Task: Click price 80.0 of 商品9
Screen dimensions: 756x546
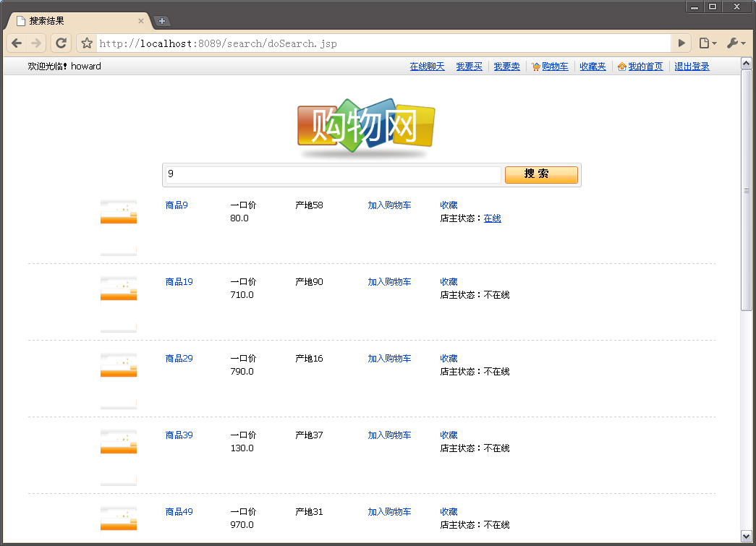Action: click(x=239, y=218)
